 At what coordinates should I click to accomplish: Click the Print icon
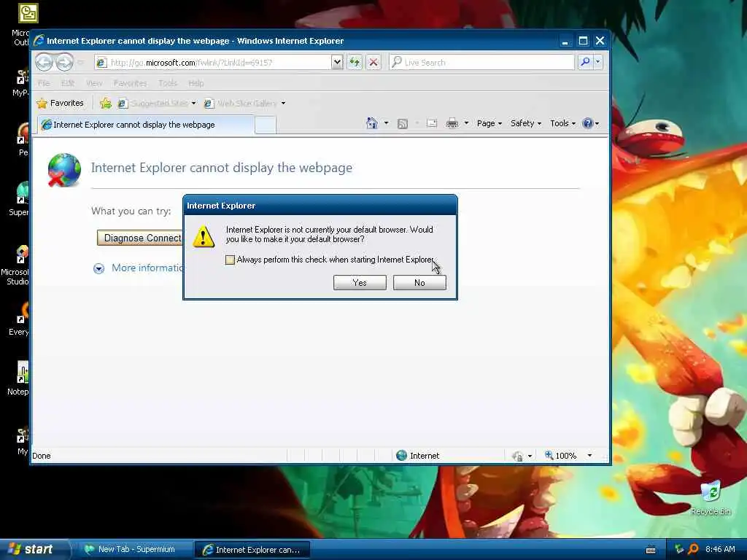pyautogui.click(x=452, y=124)
